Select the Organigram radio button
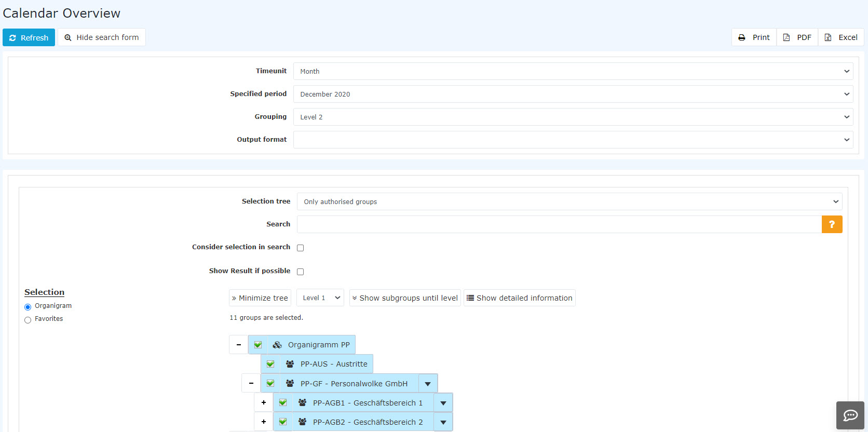 click(x=28, y=307)
